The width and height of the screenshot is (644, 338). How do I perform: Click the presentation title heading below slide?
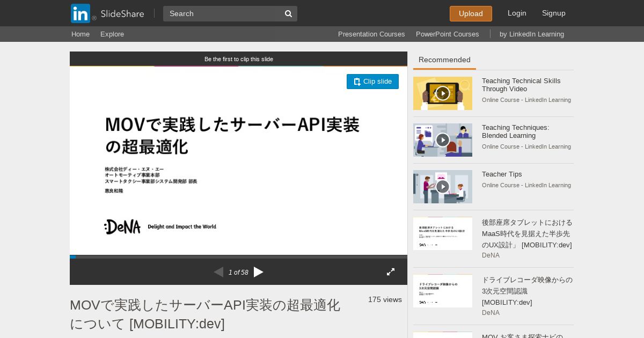[205, 314]
